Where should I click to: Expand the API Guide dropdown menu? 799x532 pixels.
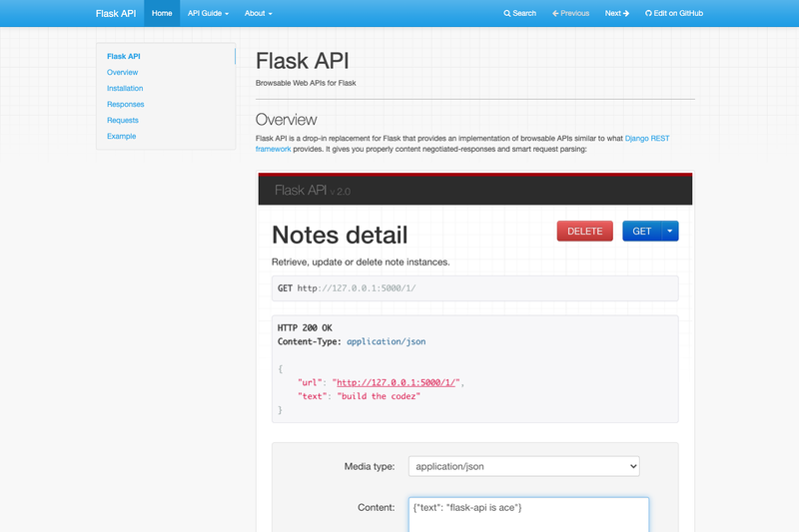coord(208,13)
